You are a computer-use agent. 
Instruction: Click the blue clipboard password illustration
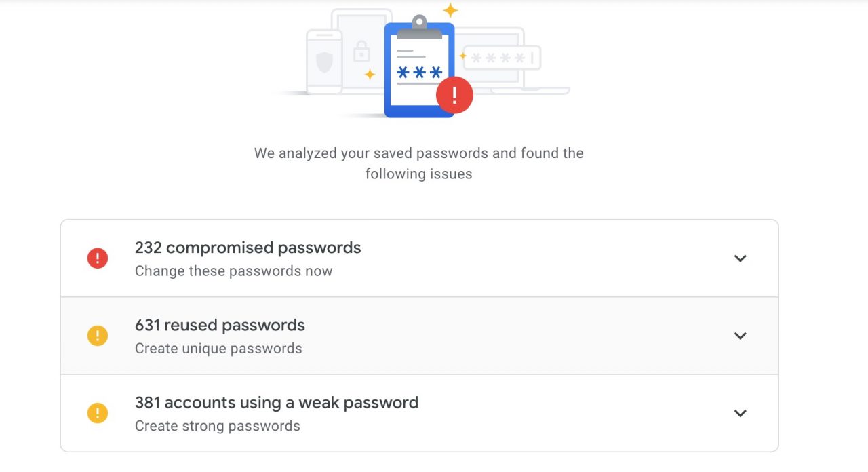pos(419,66)
